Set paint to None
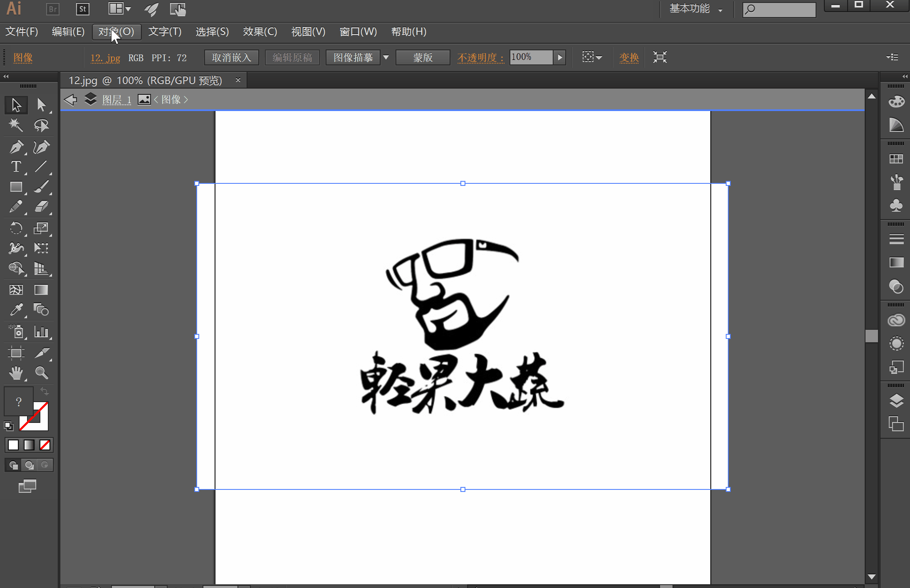This screenshot has height=588, width=910. pos(45,445)
